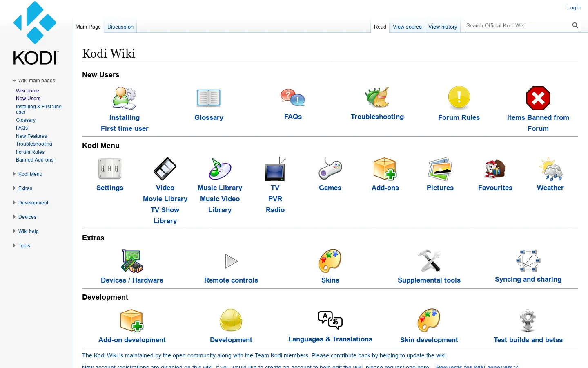Open the Test builds gear download icon

[x=528, y=321]
